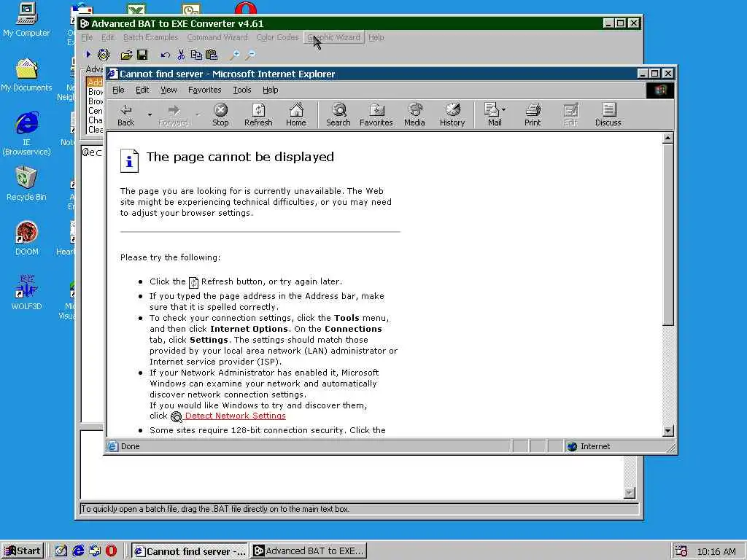Screen dimensions: 747x560
Task: Click the Internet Explorer vertical scrollbar thumb
Action: pos(668,235)
